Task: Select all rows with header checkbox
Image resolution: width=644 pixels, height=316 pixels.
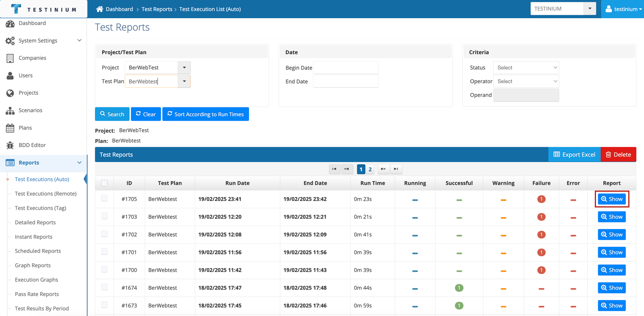Action: pos(105,183)
